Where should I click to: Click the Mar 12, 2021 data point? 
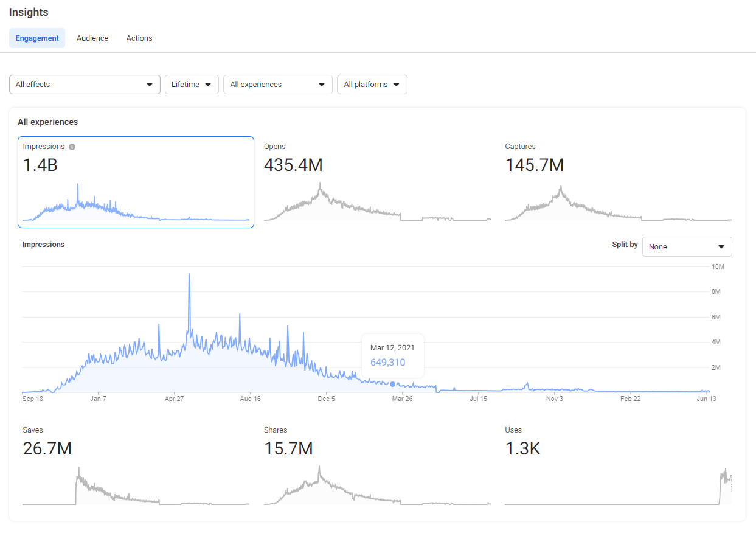[x=392, y=384]
